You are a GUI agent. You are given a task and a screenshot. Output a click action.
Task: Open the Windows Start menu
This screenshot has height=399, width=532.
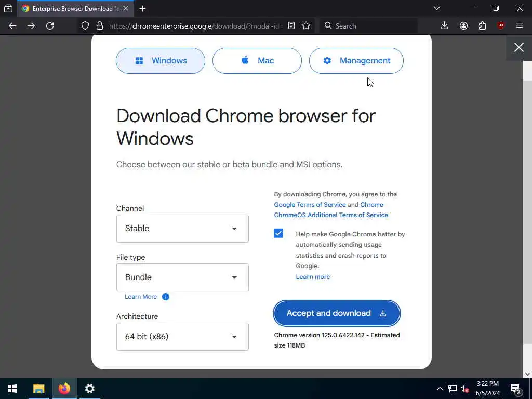[12, 389]
